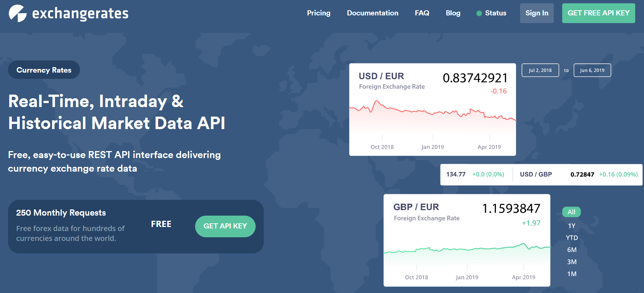The height and width of the screenshot is (293, 644).
Task: Click the Real-Time, Intraday headline
Action: [x=117, y=112]
